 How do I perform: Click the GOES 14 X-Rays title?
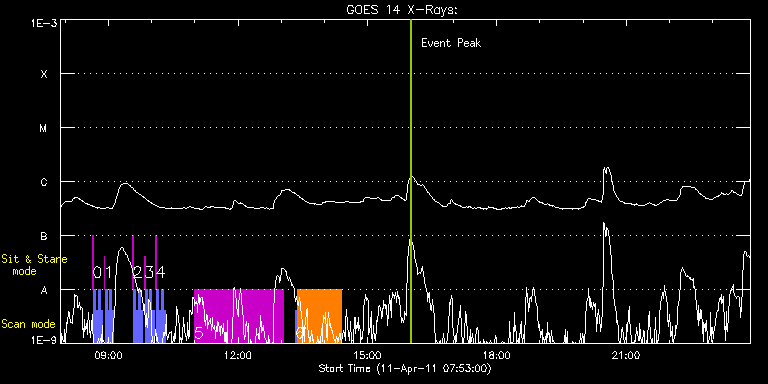click(x=402, y=10)
